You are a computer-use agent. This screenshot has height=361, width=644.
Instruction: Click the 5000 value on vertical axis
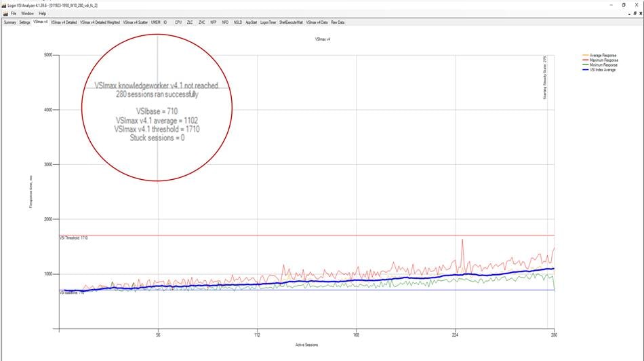pyautogui.click(x=48, y=55)
